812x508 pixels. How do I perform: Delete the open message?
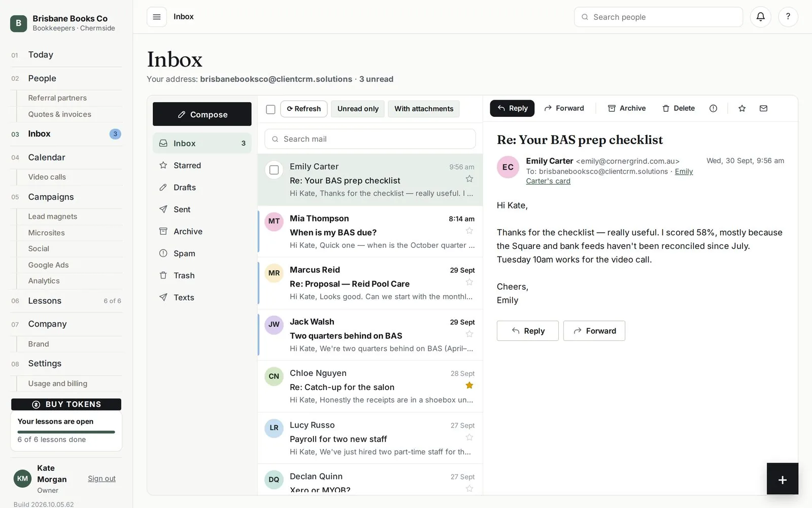pyautogui.click(x=679, y=108)
